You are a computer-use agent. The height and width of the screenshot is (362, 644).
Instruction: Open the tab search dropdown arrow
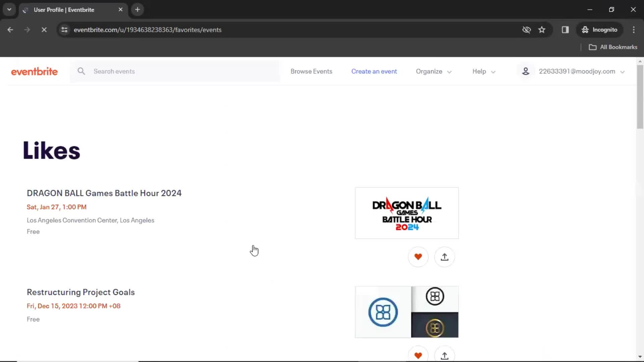pos(9,9)
